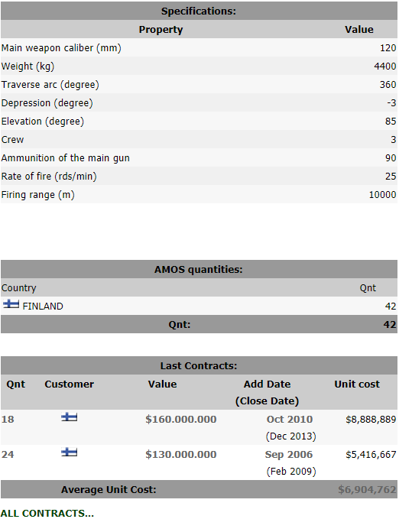Click the Average Unit Cost: label
Screen dimensions: 399x532
click(x=109, y=490)
